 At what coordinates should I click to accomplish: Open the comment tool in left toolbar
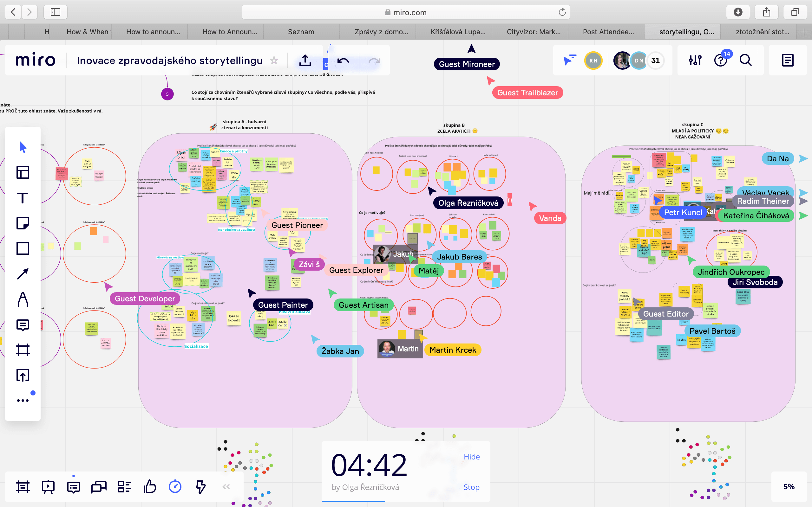23,324
